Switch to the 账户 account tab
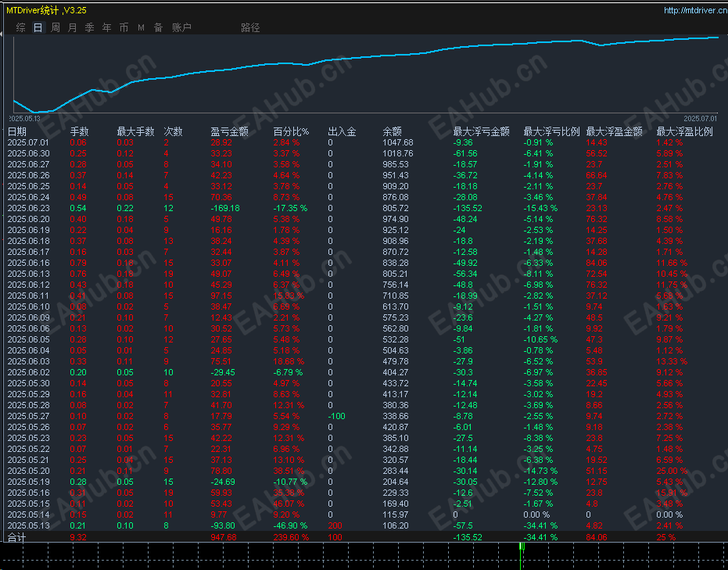This screenshot has height=570, width=728. click(181, 28)
